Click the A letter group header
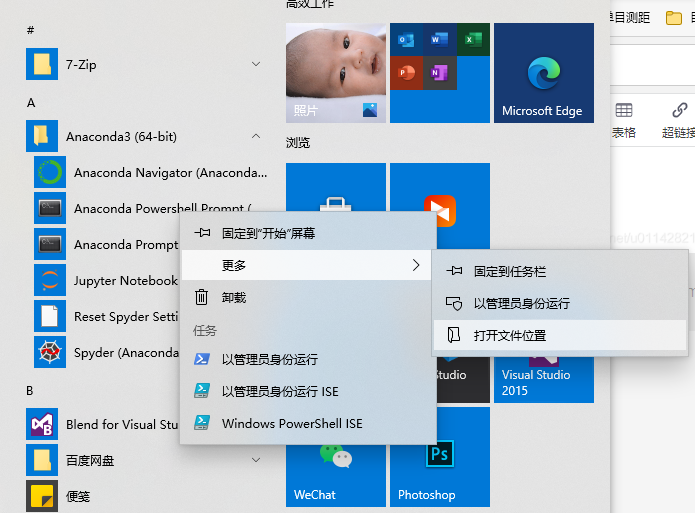 coord(31,103)
